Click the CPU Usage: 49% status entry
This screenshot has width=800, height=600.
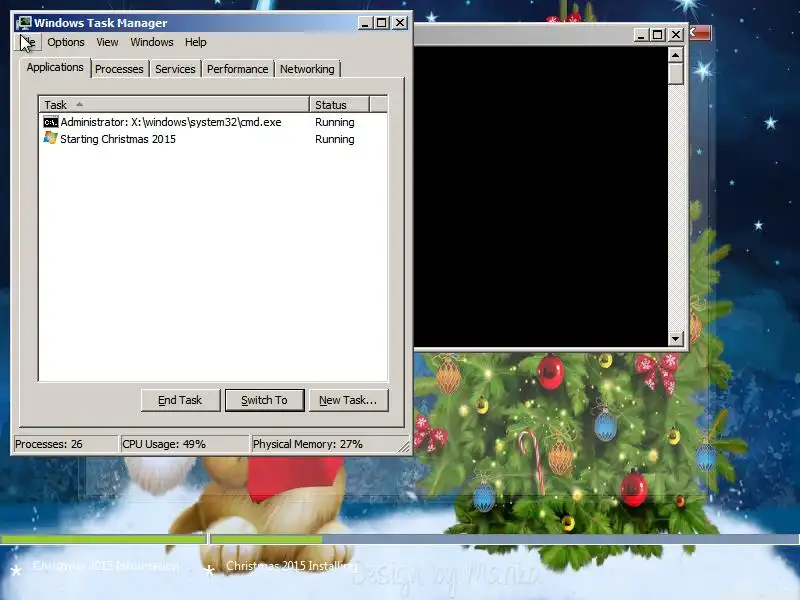(184, 444)
